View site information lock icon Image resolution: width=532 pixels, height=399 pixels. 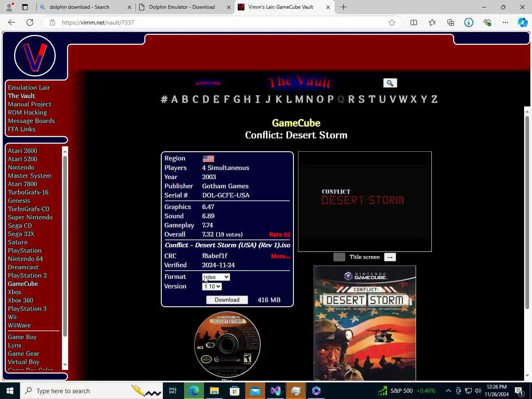pyautogui.click(x=52, y=22)
